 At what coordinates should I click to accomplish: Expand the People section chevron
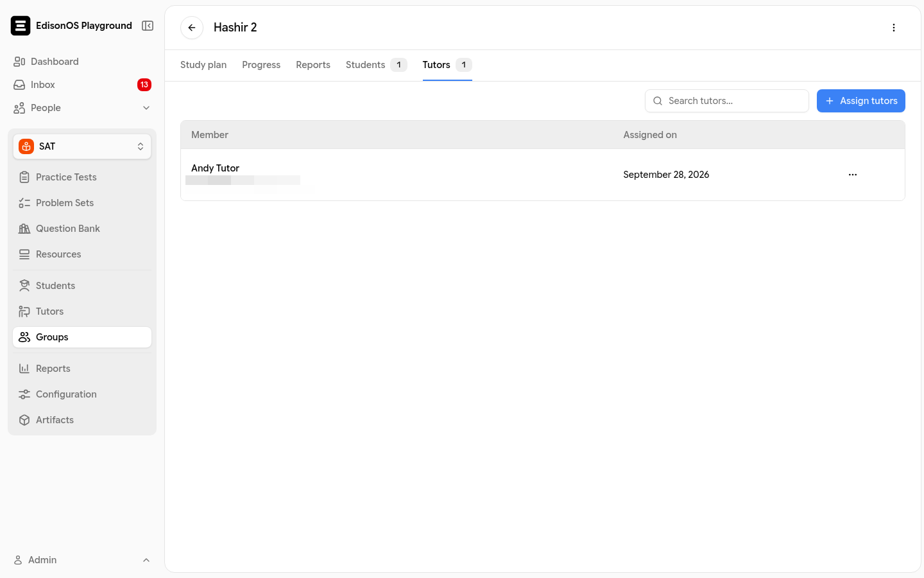tap(146, 108)
